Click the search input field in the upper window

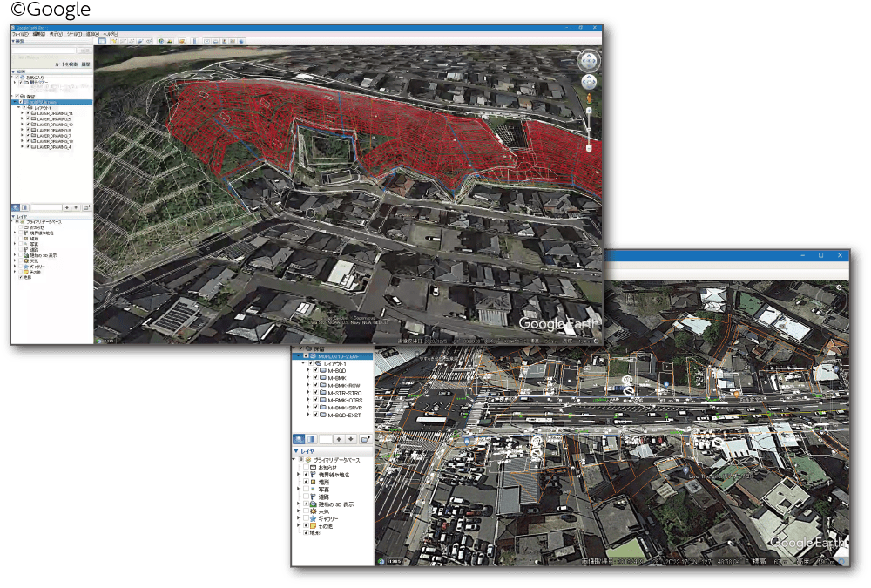click(x=44, y=51)
